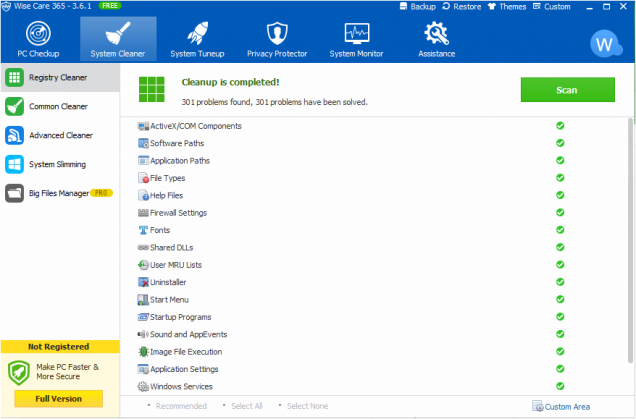636x419 pixels.
Task: Click the Firewall Settings icon
Action: click(x=143, y=213)
